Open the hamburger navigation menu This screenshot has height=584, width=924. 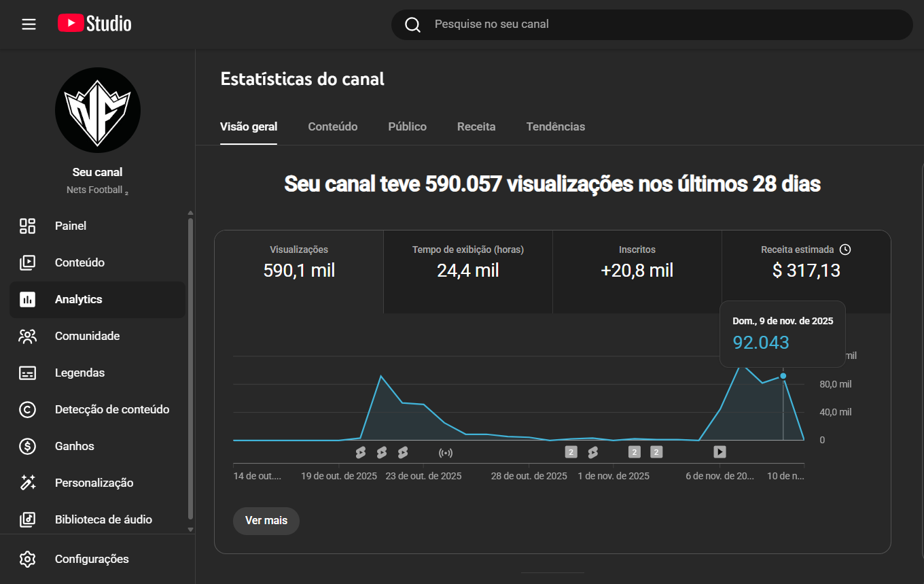[x=29, y=24]
